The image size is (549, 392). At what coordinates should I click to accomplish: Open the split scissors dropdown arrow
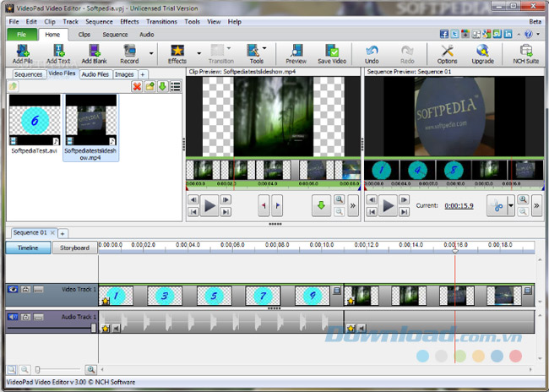pos(511,205)
